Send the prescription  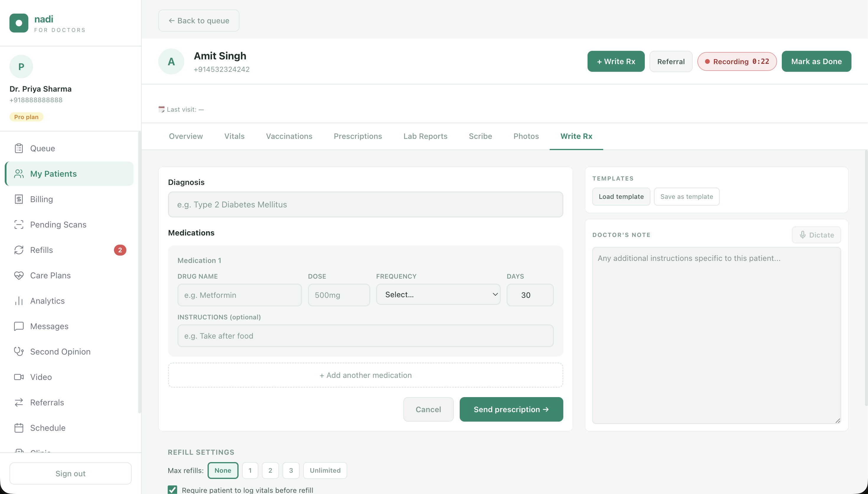pyautogui.click(x=511, y=409)
